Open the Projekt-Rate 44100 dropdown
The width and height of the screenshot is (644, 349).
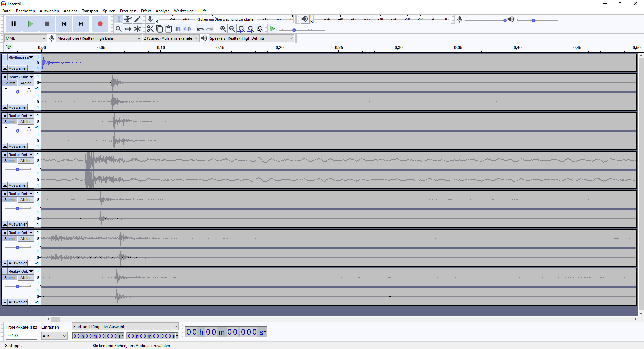pyautogui.click(x=21, y=336)
